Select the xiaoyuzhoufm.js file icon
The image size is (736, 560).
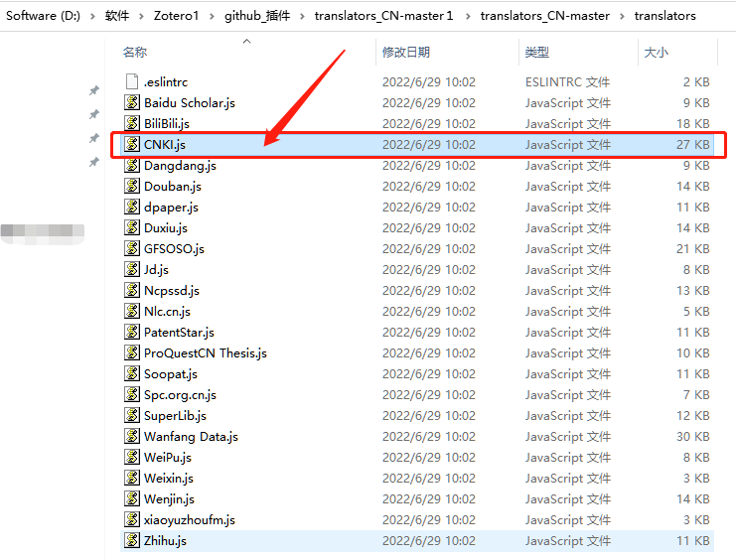tap(132, 519)
